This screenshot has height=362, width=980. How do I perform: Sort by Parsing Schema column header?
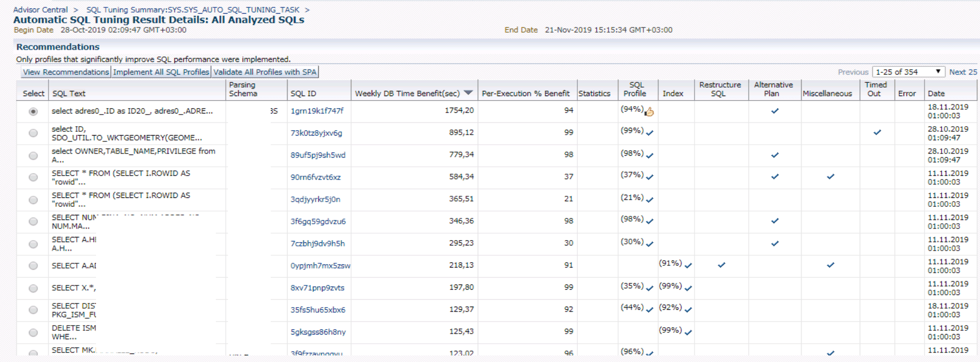pyautogui.click(x=243, y=89)
